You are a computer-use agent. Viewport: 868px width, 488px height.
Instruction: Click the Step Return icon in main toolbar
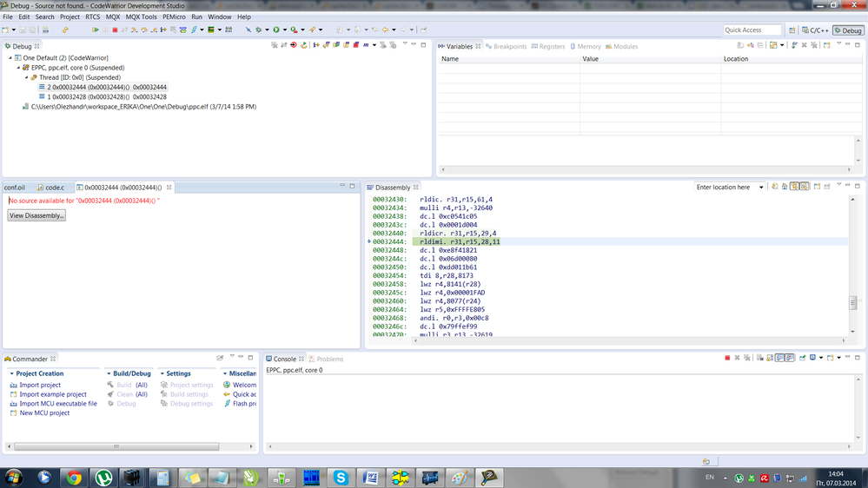[x=153, y=30]
